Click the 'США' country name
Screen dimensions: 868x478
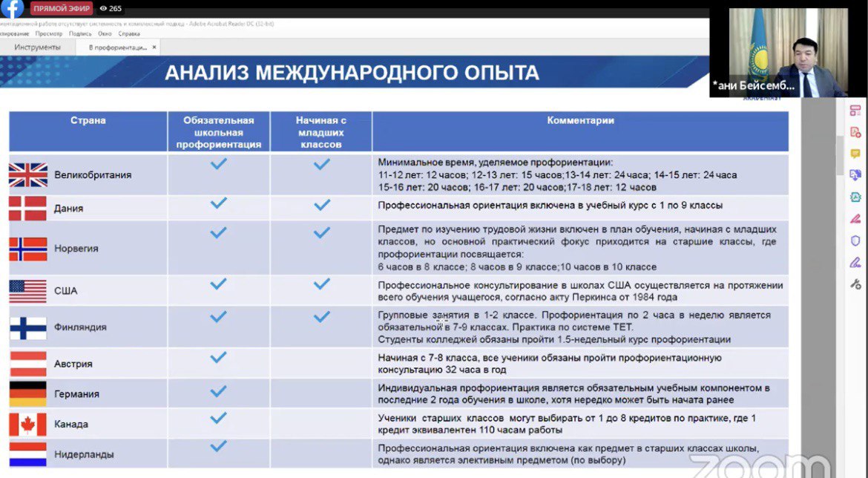66,291
